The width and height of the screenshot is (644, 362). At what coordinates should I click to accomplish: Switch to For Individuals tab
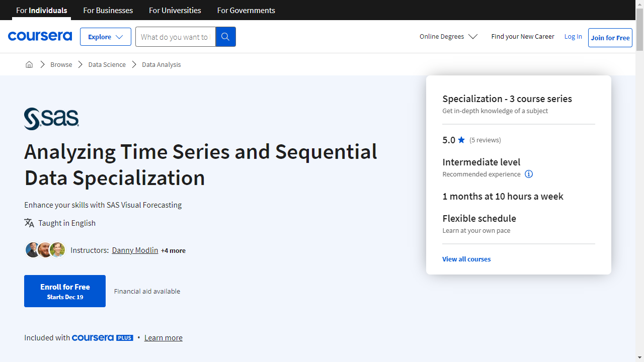pos(42,10)
